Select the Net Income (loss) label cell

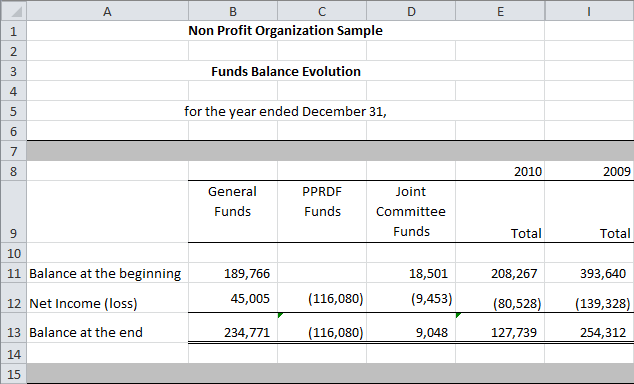pyautogui.click(x=107, y=298)
